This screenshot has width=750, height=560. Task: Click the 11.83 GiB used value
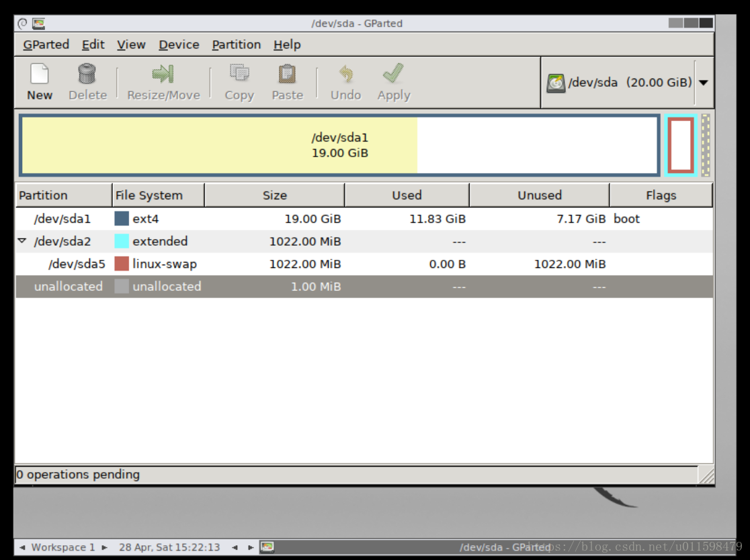pyautogui.click(x=437, y=218)
